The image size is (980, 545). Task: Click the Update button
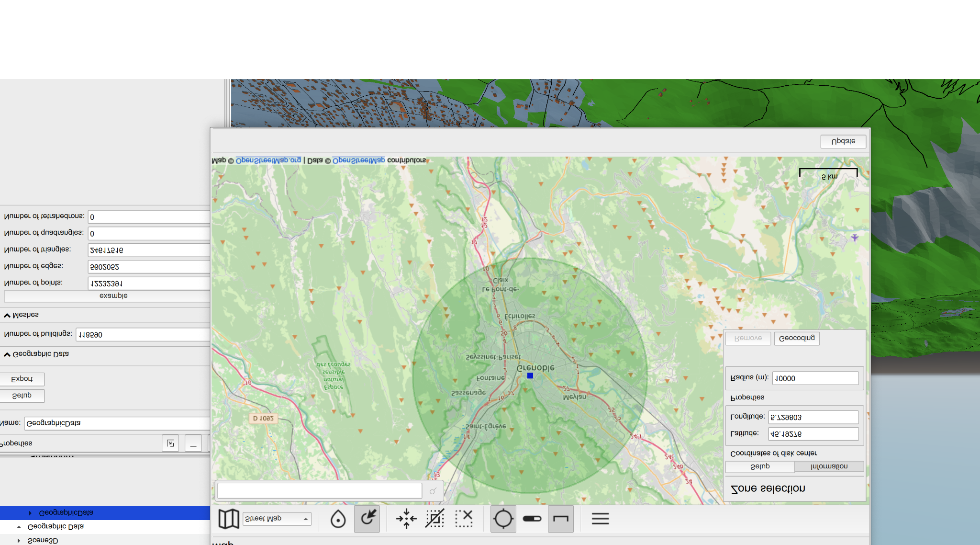point(843,141)
